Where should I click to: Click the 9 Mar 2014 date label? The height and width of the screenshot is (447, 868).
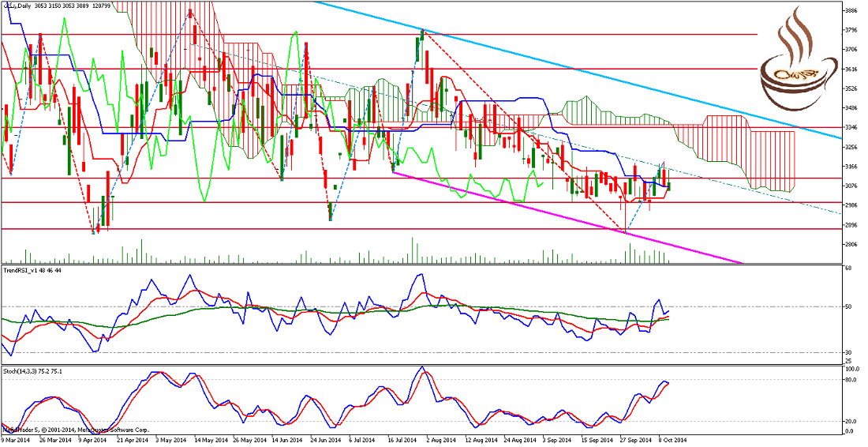[17, 440]
